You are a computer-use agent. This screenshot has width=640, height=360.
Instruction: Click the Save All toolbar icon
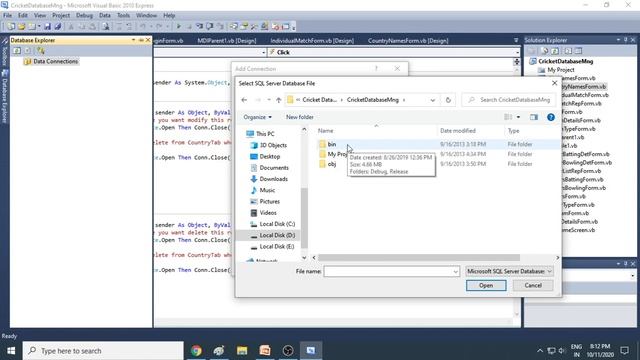pos(58,27)
